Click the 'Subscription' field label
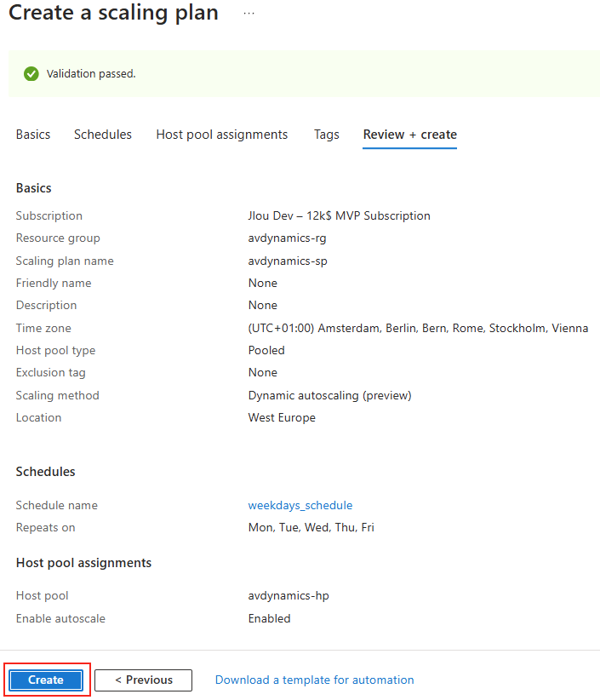The image size is (600, 700). (x=49, y=215)
